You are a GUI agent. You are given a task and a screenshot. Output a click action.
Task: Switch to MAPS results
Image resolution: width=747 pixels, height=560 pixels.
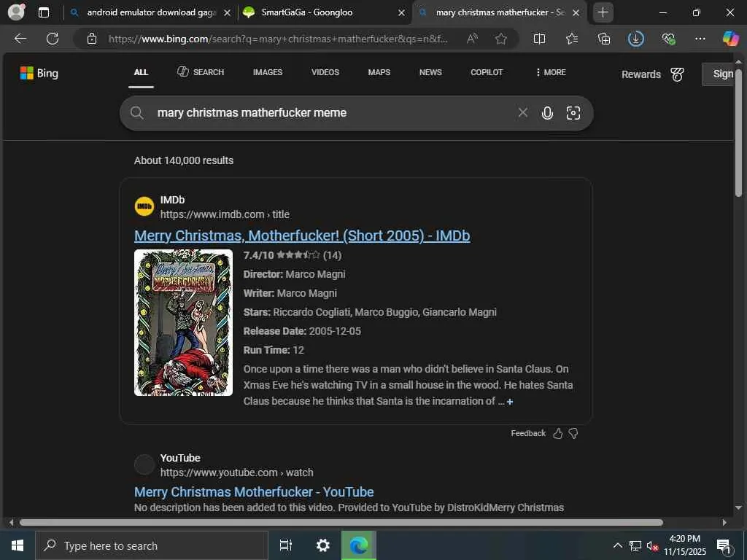[x=379, y=72]
